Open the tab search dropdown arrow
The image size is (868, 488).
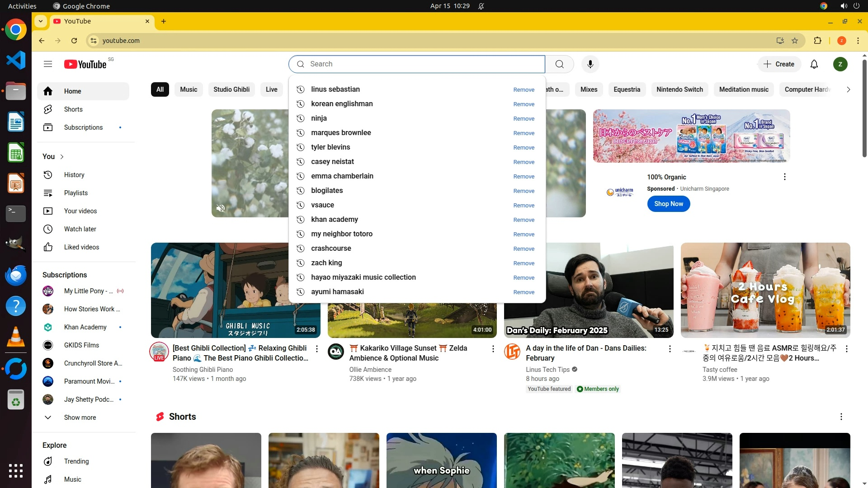coord(41,21)
